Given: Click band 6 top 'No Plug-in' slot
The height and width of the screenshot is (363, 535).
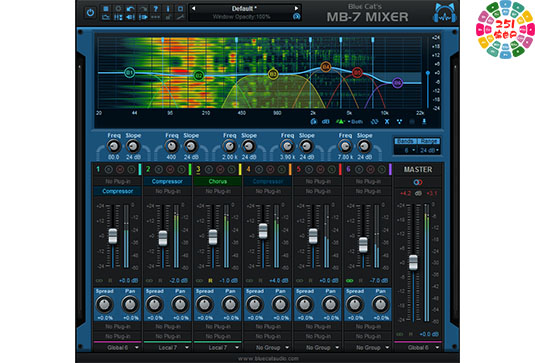Looking at the screenshot, I should [368, 181].
